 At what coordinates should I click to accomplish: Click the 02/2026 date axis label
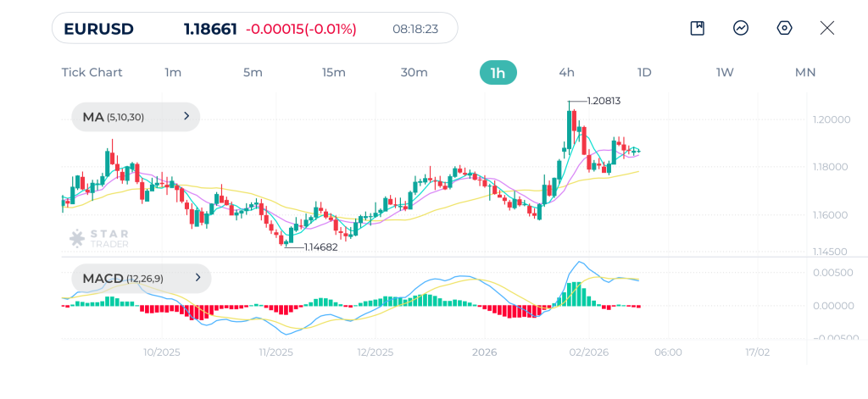click(589, 352)
